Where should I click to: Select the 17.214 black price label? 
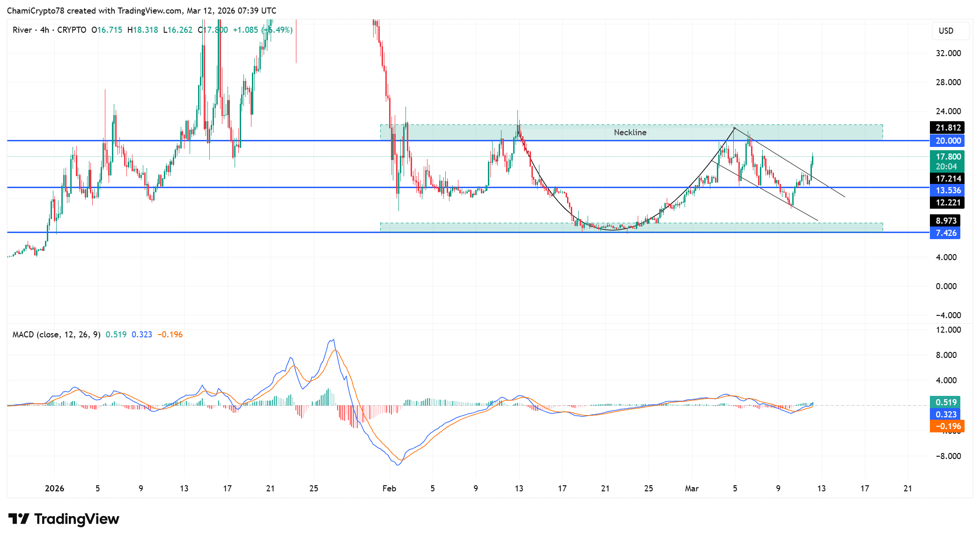pyautogui.click(x=948, y=179)
